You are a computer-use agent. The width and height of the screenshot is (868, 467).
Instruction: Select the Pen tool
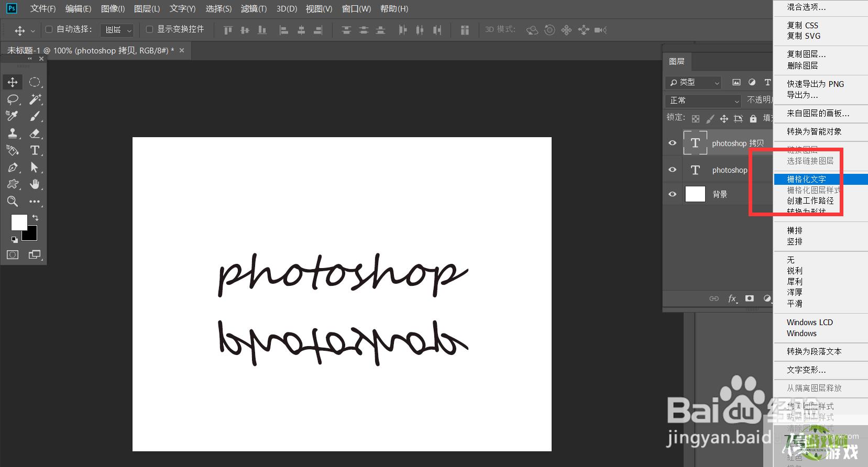tap(13, 168)
